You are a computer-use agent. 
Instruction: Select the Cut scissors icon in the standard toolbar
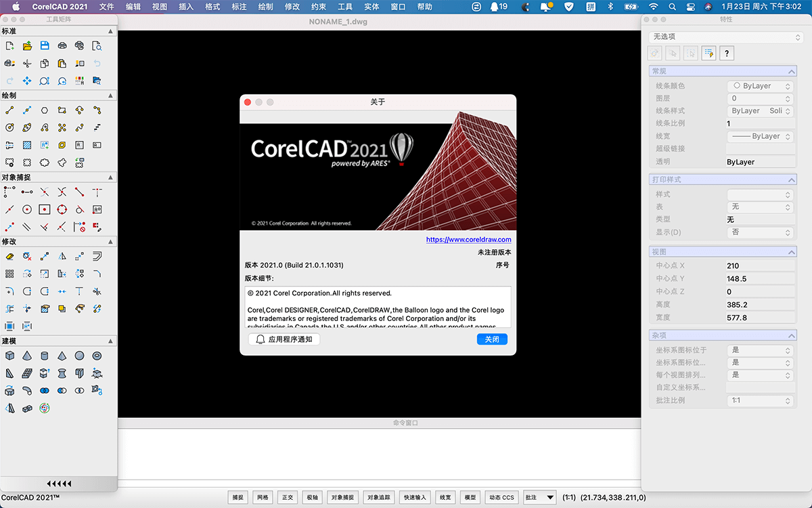(27, 64)
